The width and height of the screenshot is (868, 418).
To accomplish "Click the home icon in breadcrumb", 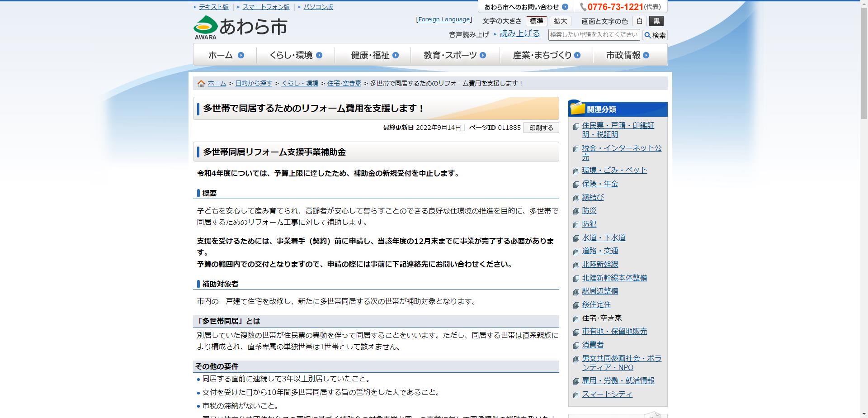I will point(201,84).
